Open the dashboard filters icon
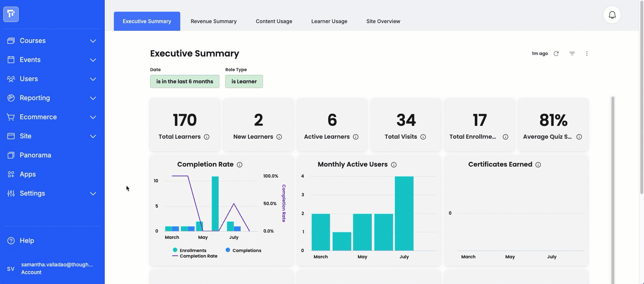The width and height of the screenshot is (644, 284). 572,54
